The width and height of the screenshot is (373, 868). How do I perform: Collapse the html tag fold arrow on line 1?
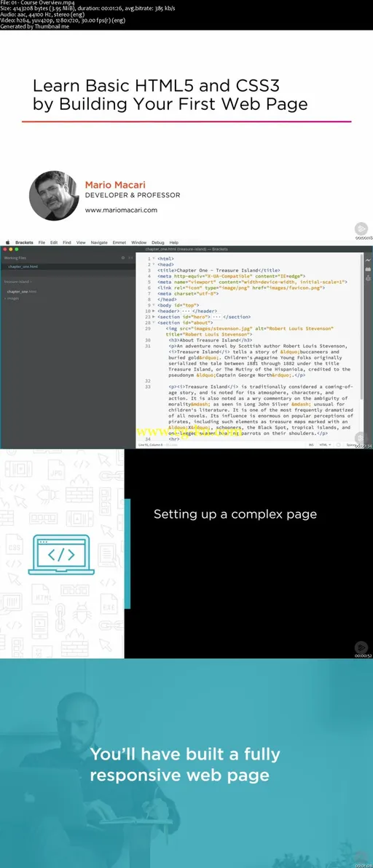click(153, 259)
